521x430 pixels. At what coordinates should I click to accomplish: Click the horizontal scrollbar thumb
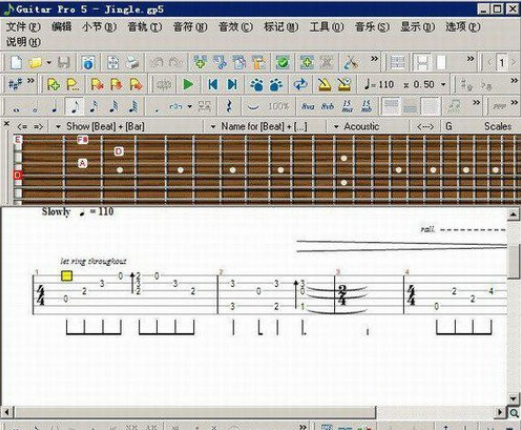pyautogui.click(x=195, y=412)
